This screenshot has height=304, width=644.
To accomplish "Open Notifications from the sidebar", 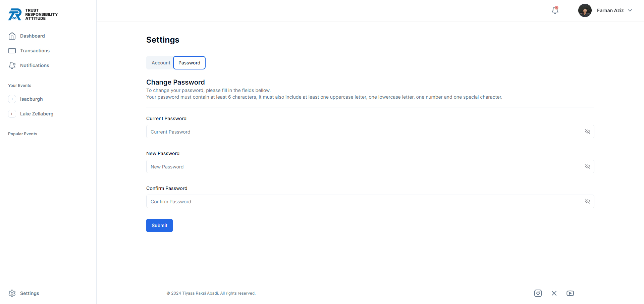I will click(34, 65).
